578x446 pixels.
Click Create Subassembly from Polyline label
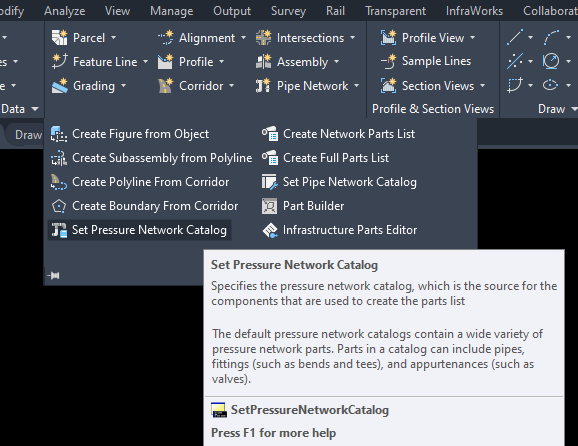[x=162, y=158]
